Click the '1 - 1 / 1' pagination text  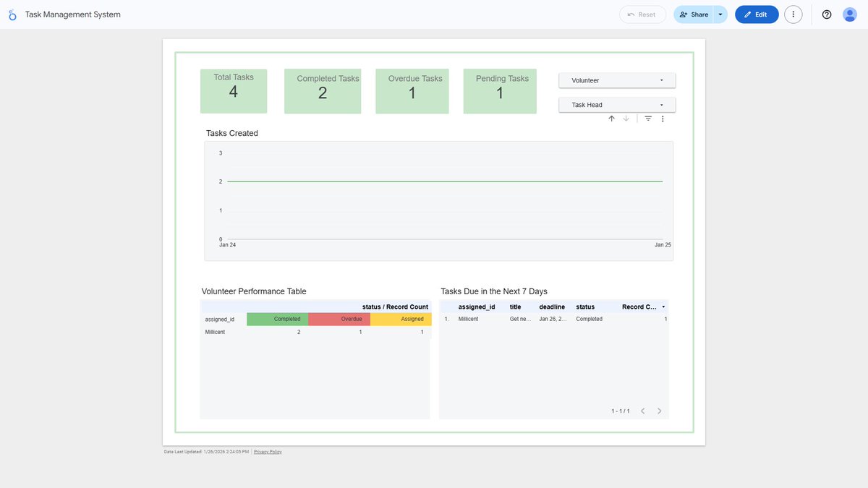621,411
